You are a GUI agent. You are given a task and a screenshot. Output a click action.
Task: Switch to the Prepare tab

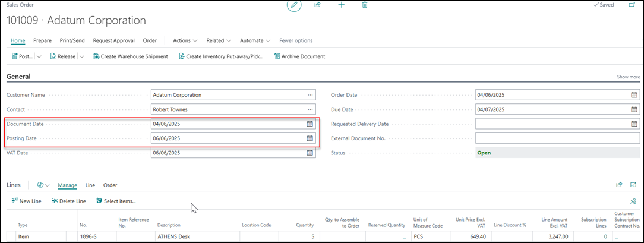(42, 40)
